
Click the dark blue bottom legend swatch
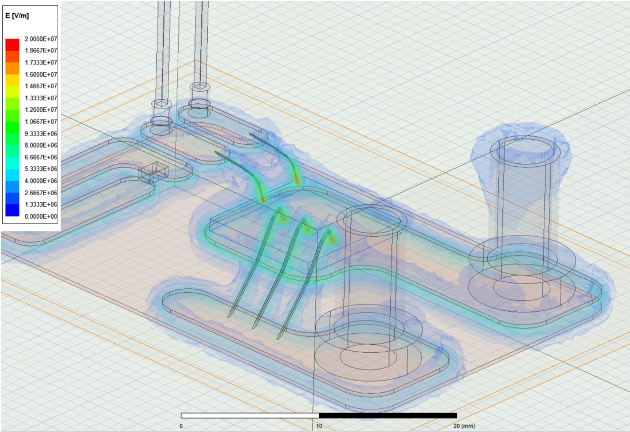[x=12, y=209]
